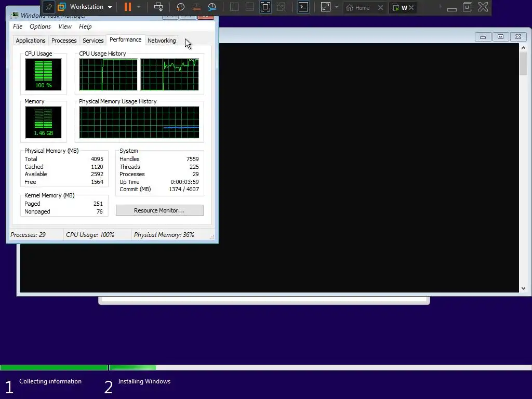
Task: Click the scroll up arrow in the black console window
Action: [x=523, y=48]
